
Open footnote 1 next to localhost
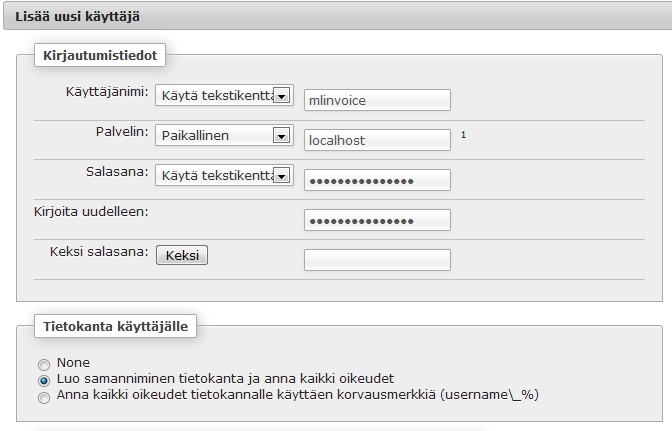coord(463,135)
